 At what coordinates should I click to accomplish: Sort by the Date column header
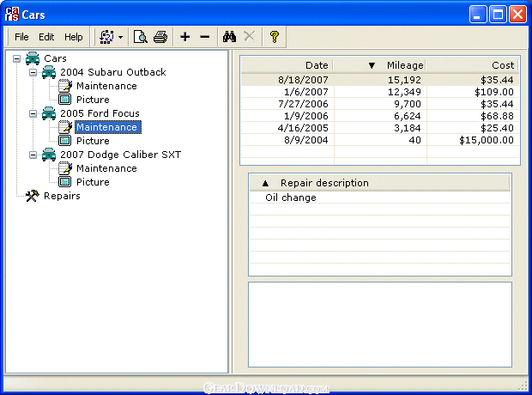pyautogui.click(x=287, y=65)
